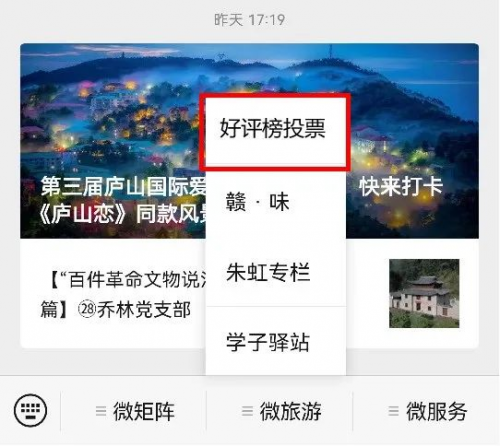Collapse the 微旅游 bottom menu

pos(279,411)
